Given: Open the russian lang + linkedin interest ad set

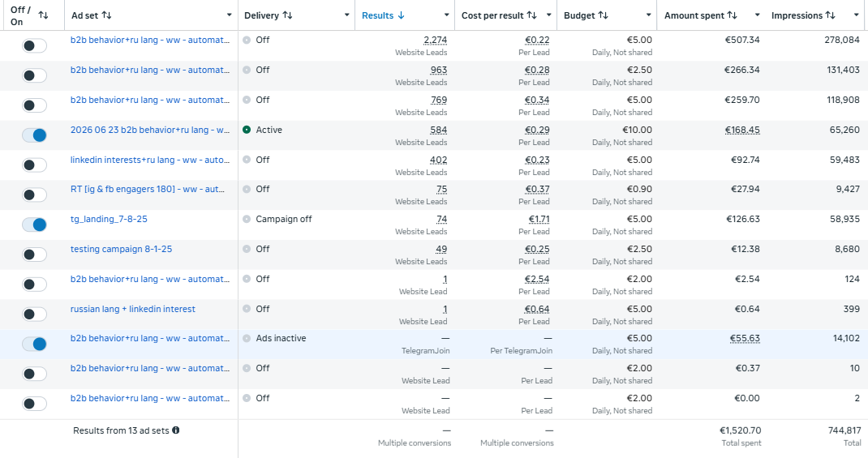Looking at the screenshot, I should point(133,309).
